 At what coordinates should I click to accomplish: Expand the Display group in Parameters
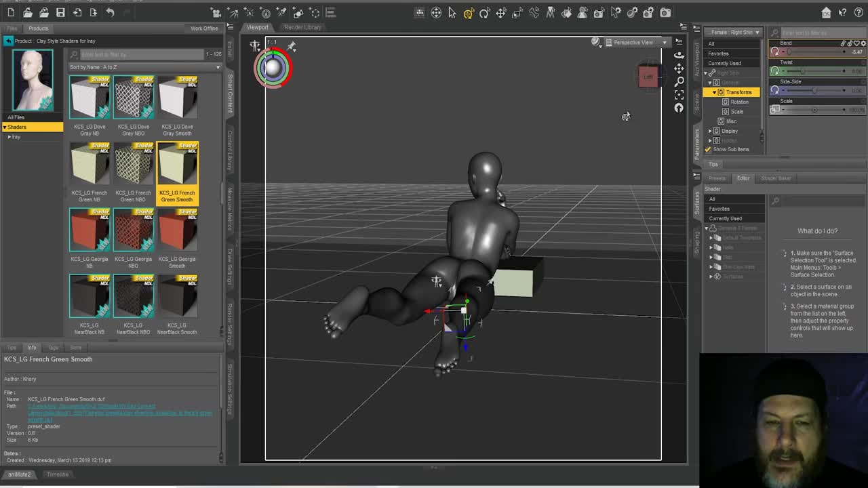(710, 131)
